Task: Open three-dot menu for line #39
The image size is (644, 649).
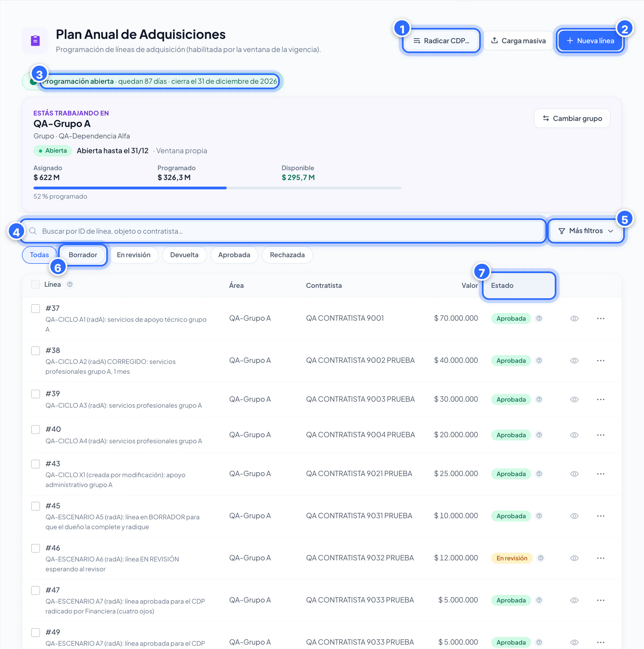Action: [x=601, y=399]
